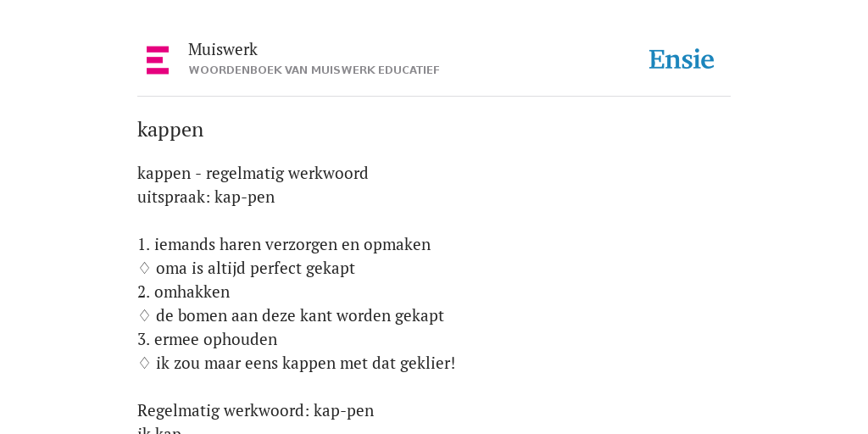Click definition 3 'ermee ophouden'
The height and width of the screenshot is (434, 868).
pyautogui.click(x=207, y=339)
